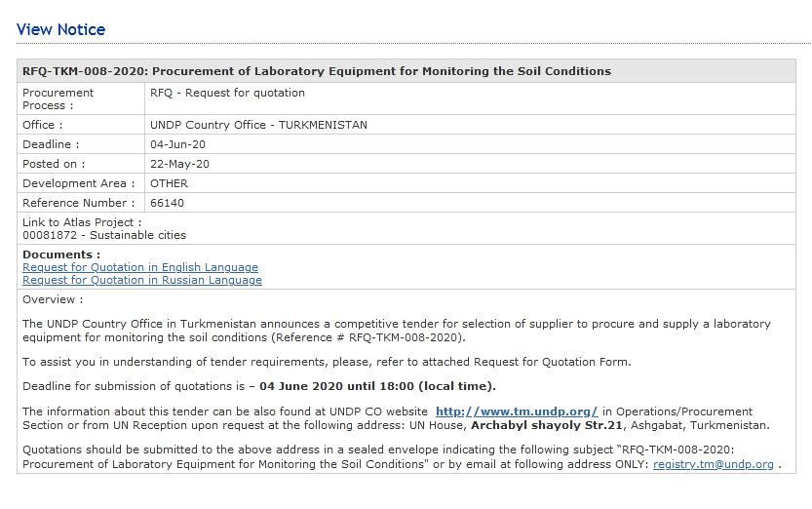The width and height of the screenshot is (812, 509).
Task: Click the Overview section label
Action: 53,299
